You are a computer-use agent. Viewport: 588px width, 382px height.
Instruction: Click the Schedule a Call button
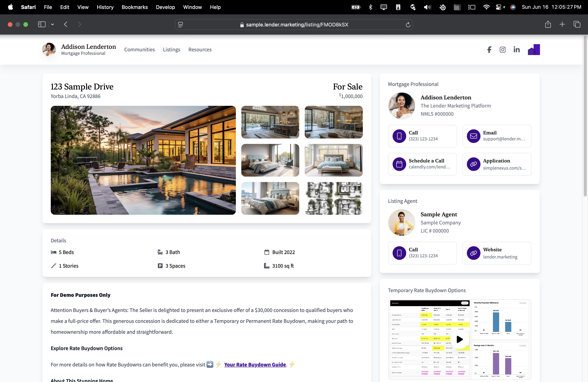pos(422,164)
